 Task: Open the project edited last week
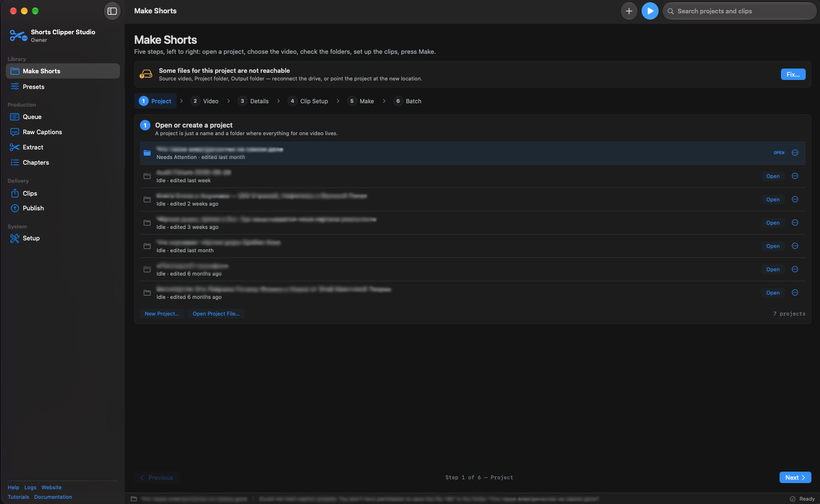(x=773, y=176)
